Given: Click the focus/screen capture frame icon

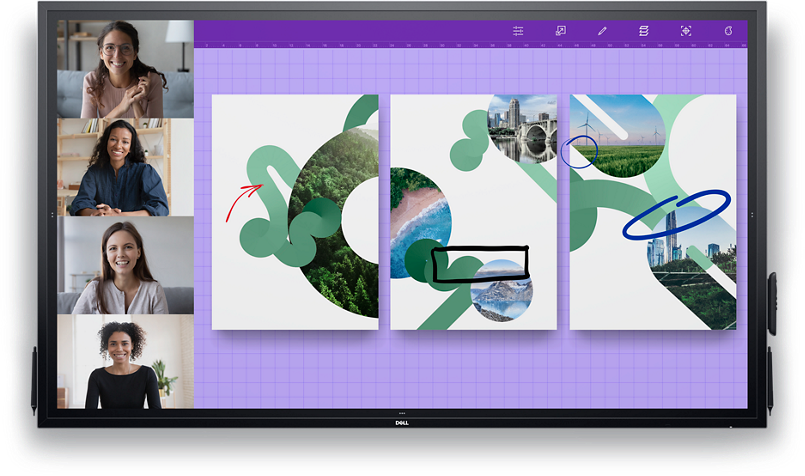Looking at the screenshot, I should (686, 31).
